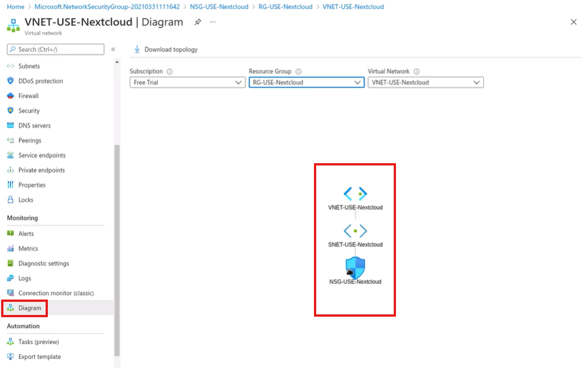Click the Locks padlock icon
Viewport: 588px width, 368px height.
(x=10, y=200)
